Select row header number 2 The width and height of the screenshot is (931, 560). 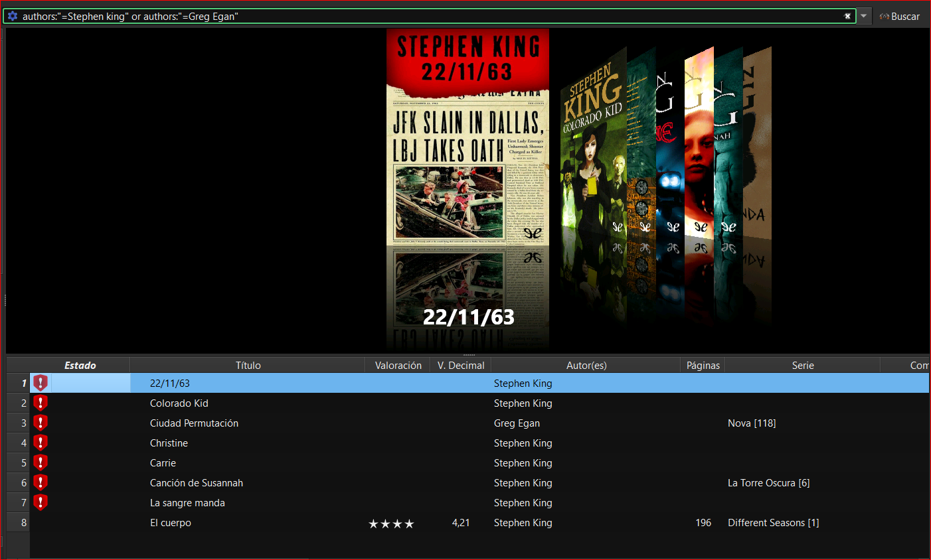(x=19, y=403)
